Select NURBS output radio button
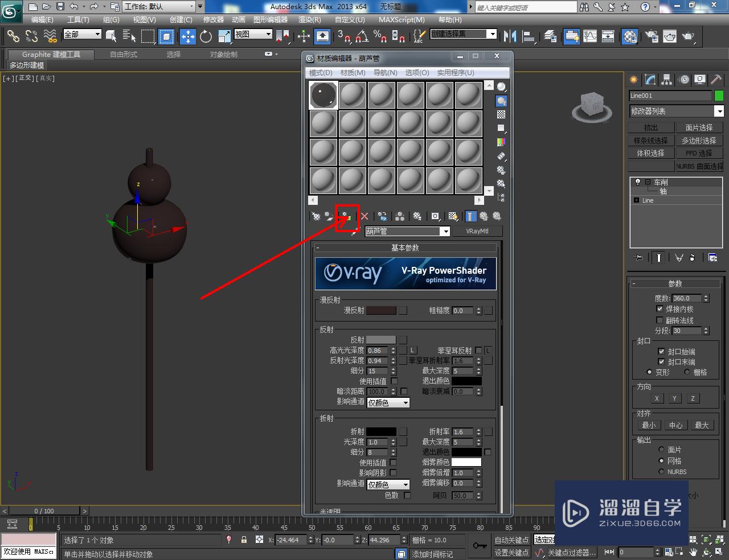The width and height of the screenshot is (729, 560). 661,471
